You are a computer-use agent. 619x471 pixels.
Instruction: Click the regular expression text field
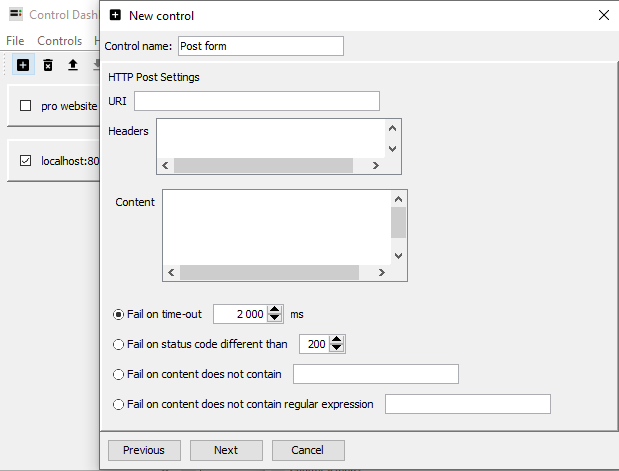point(468,404)
